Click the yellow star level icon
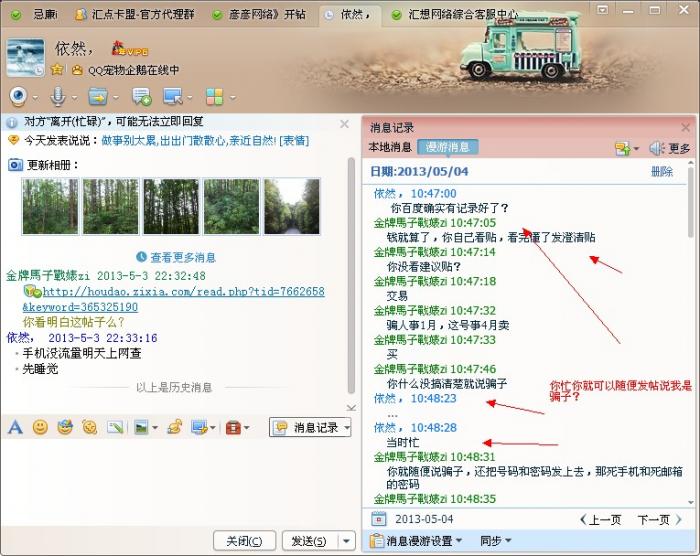This screenshot has width=700, height=556. 57,70
